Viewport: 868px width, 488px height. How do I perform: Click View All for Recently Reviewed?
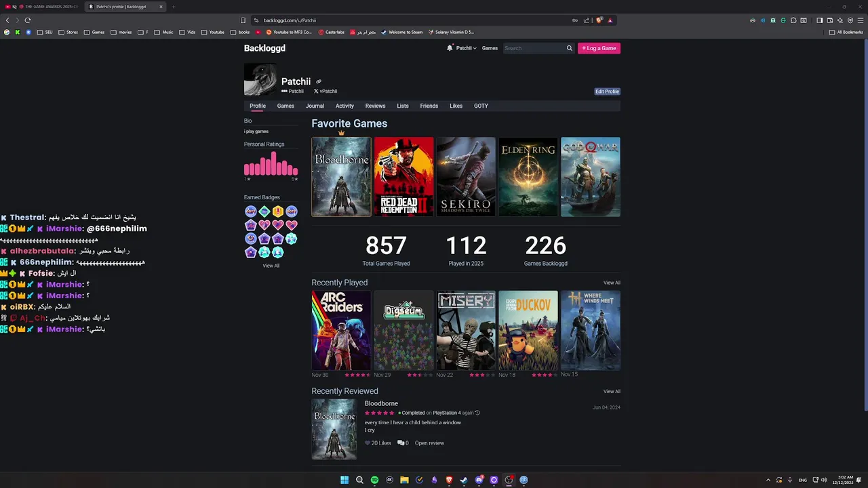pos(612,391)
